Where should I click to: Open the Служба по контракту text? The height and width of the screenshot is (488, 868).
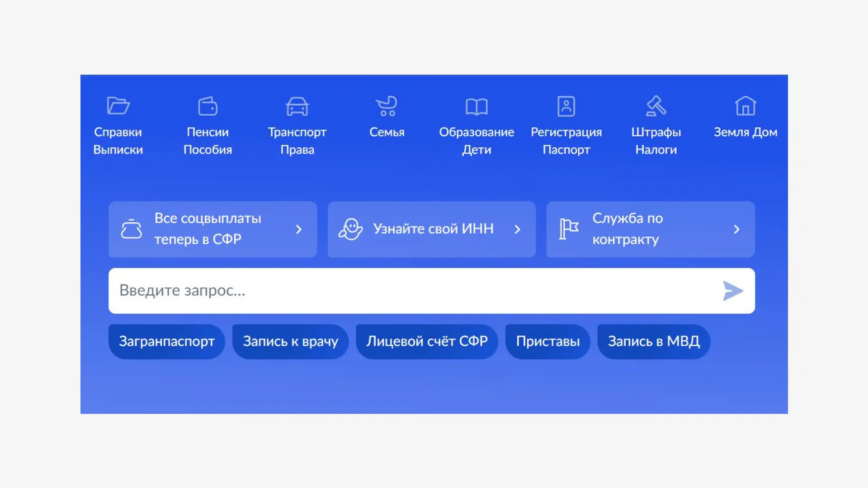627,229
